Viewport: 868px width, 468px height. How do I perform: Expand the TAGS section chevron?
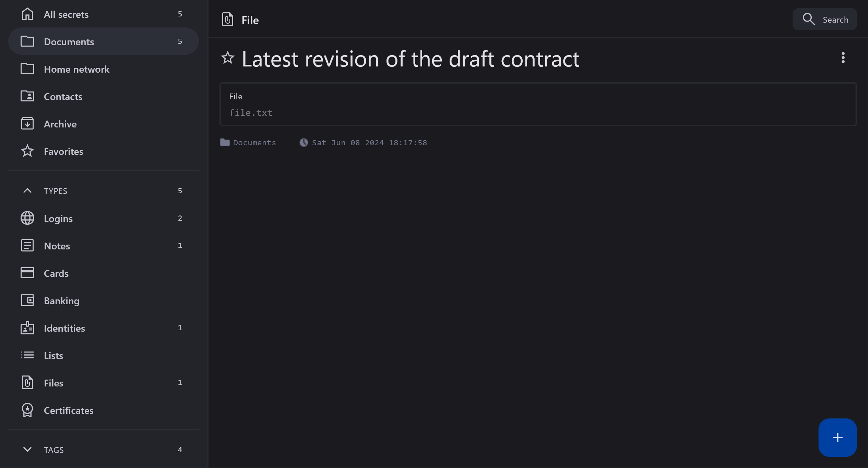click(27, 449)
